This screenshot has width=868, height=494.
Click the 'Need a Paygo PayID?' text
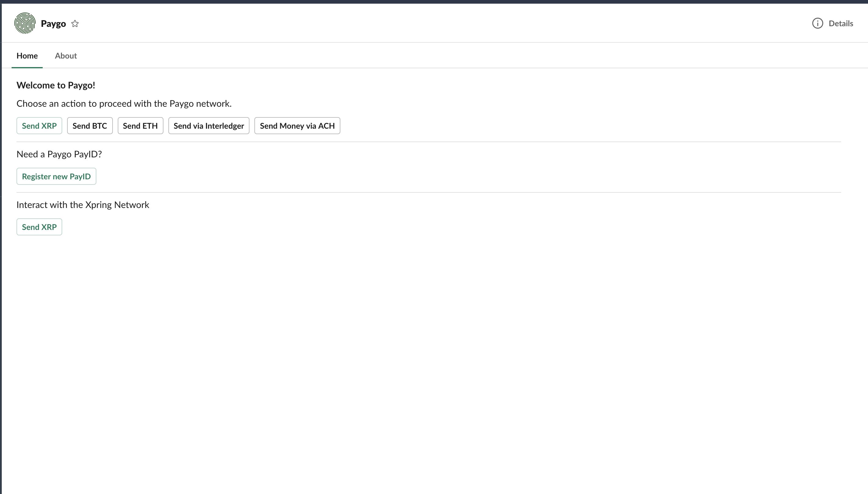tap(59, 154)
